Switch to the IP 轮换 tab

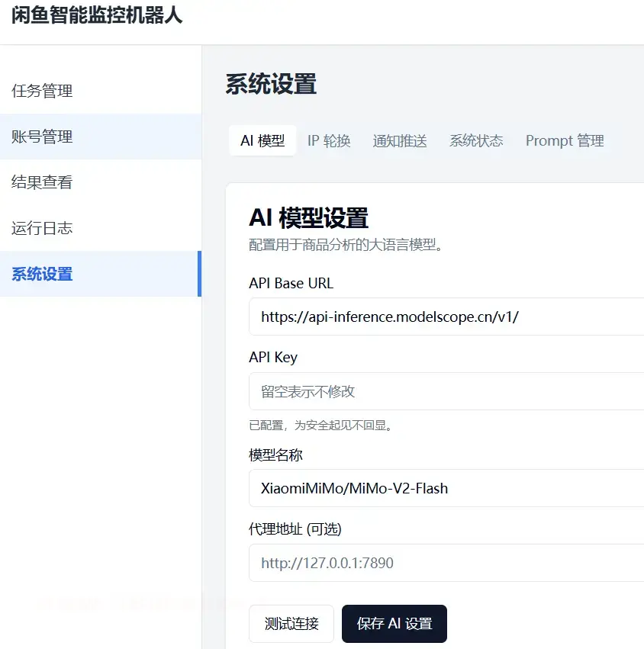(x=329, y=141)
